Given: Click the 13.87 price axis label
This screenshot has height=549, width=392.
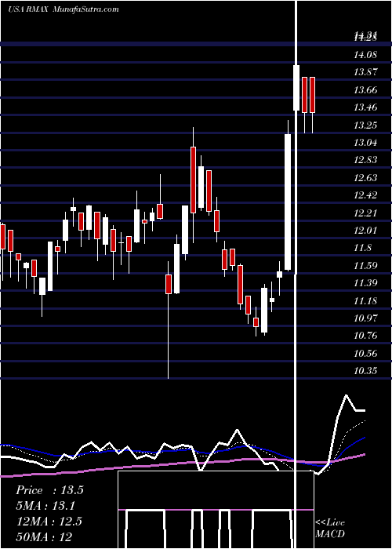Looking at the screenshot, I should coord(365,72).
